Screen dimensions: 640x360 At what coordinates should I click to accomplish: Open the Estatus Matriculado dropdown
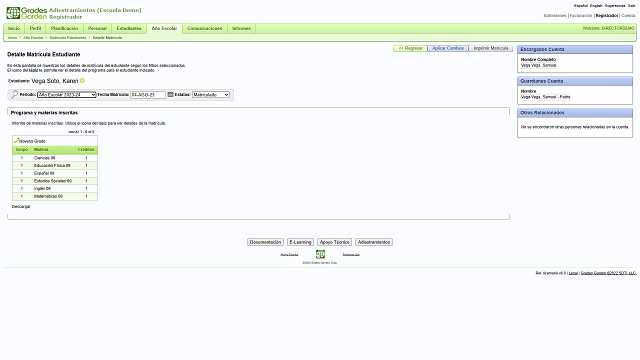(211, 95)
